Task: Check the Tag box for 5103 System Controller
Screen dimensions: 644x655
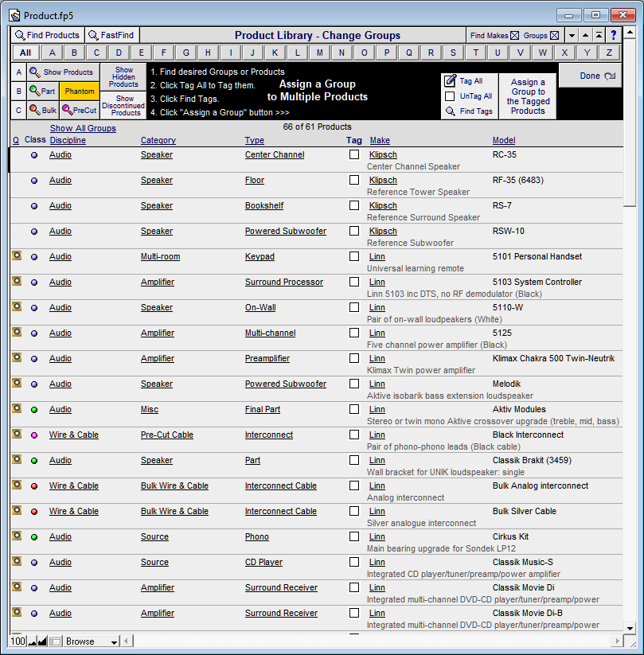Action: point(354,282)
